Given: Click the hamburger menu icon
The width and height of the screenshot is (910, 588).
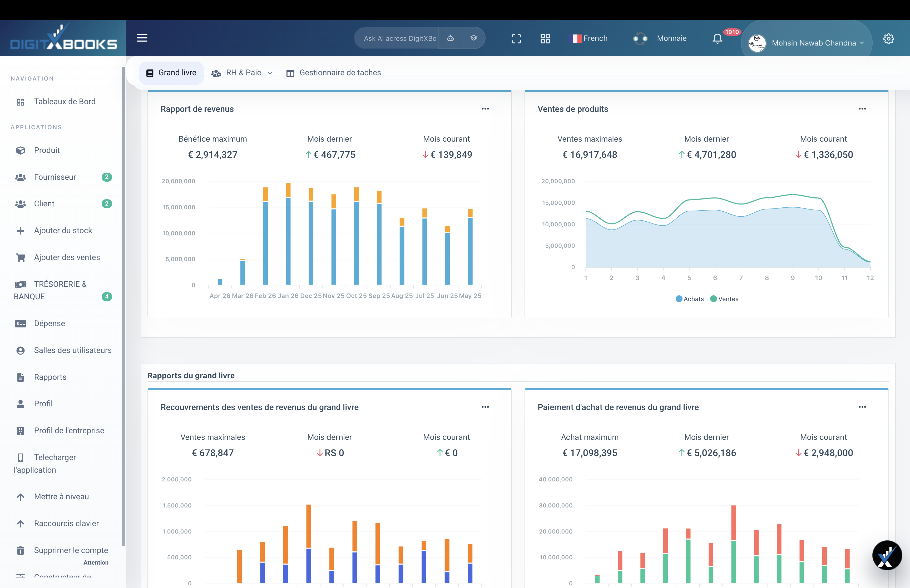Looking at the screenshot, I should (142, 38).
